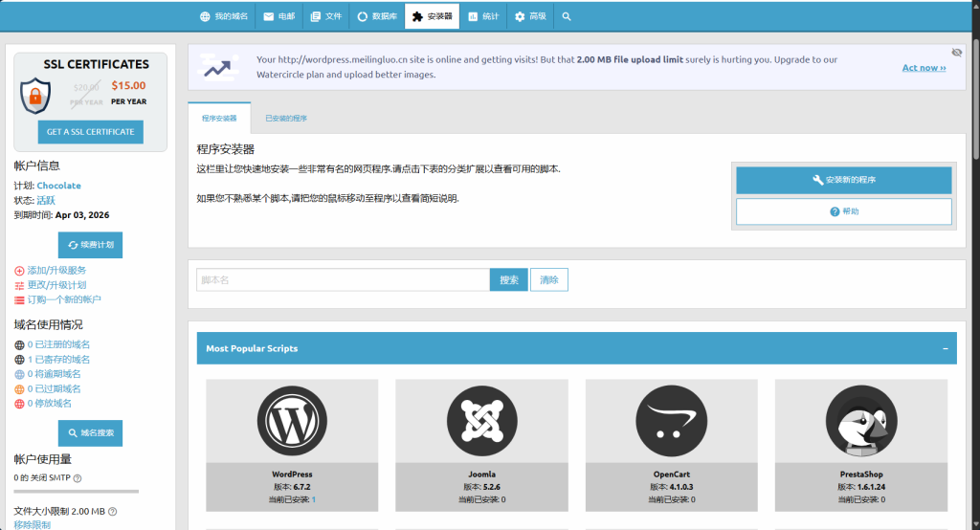The width and height of the screenshot is (980, 530).
Task: Click the help icon next to 关闭 SMTP
Action: 78,478
